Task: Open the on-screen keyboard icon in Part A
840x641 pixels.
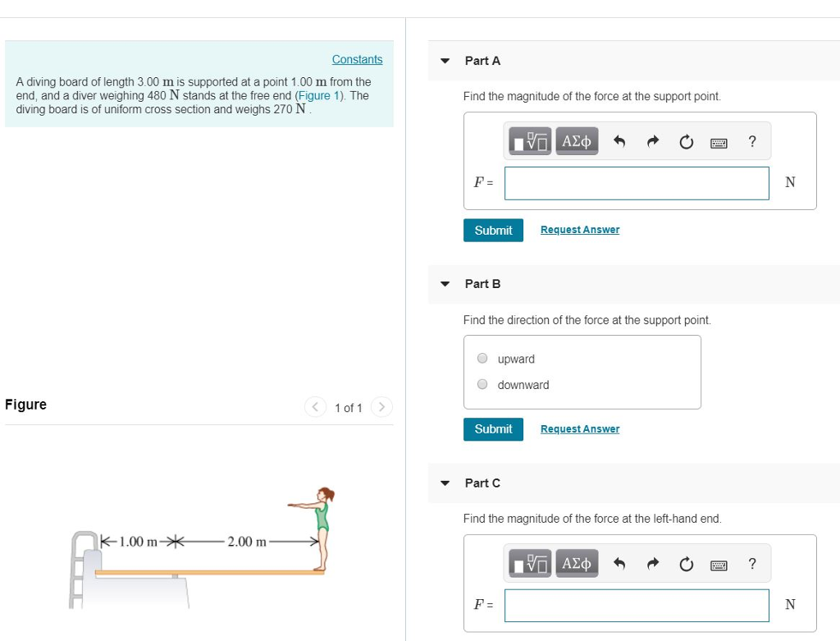Action: click(x=719, y=141)
